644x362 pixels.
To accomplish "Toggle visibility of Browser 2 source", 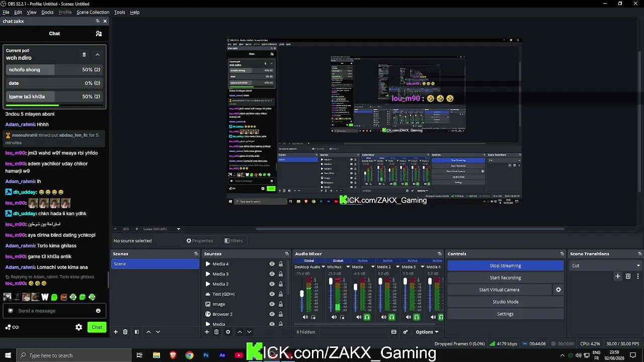I will (272, 314).
